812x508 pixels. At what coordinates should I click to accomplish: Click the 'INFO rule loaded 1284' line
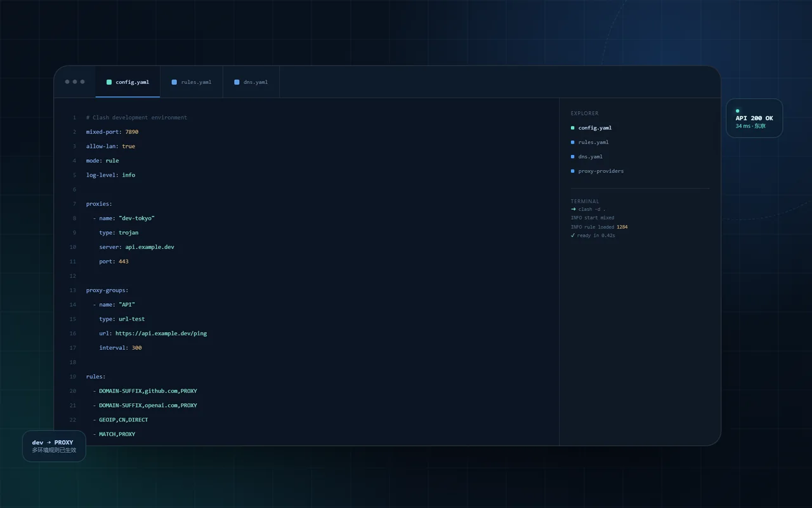pyautogui.click(x=599, y=227)
